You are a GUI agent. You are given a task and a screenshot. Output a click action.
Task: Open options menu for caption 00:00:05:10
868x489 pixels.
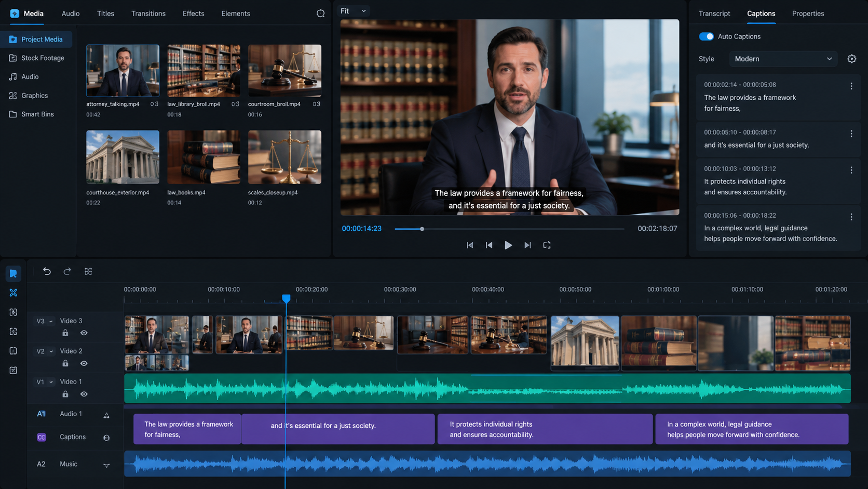[x=851, y=134]
